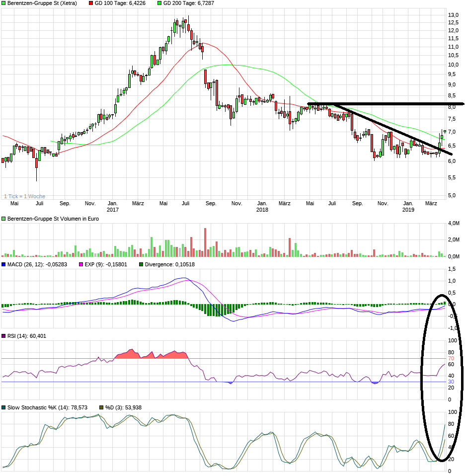Click the red GD 100 Tage legend swatch
The height and width of the screenshot is (476, 467).
91,3
